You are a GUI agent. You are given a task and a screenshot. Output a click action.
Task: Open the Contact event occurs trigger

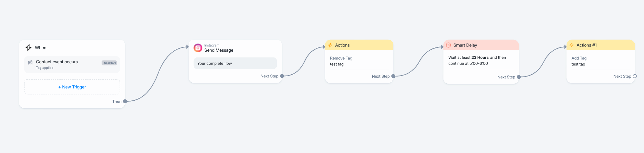pyautogui.click(x=72, y=65)
